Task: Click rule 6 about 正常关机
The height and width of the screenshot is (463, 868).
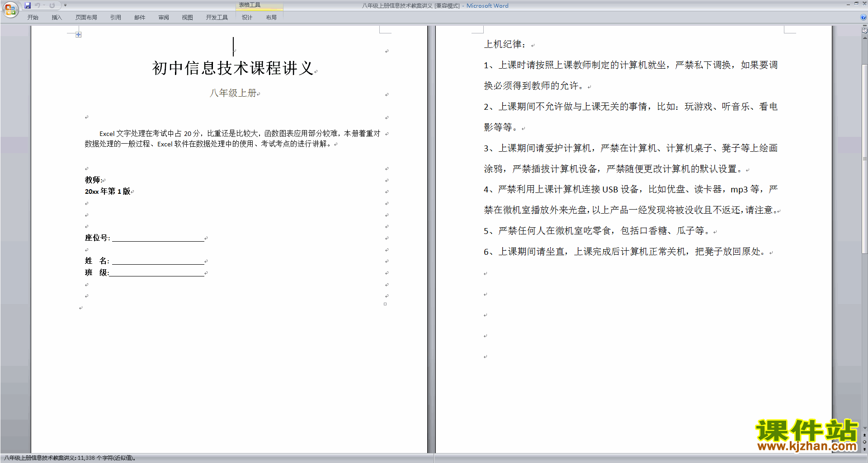Action: point(625,252)
